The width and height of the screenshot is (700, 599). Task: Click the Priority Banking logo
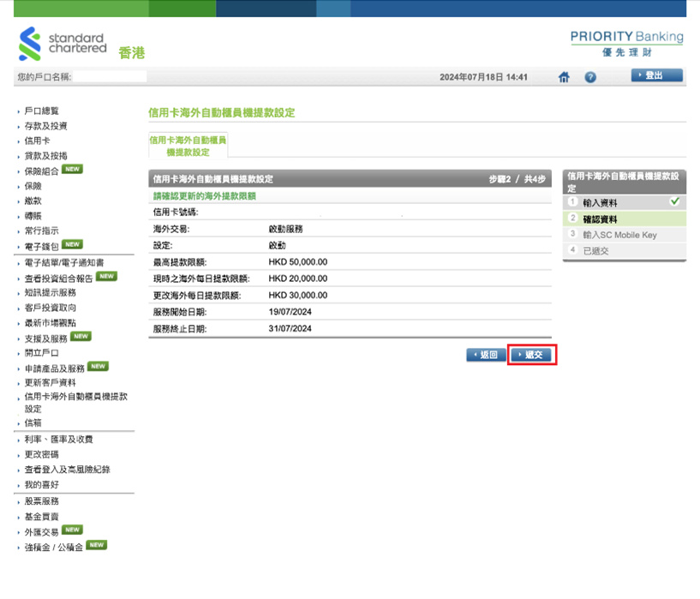[626, 43]
